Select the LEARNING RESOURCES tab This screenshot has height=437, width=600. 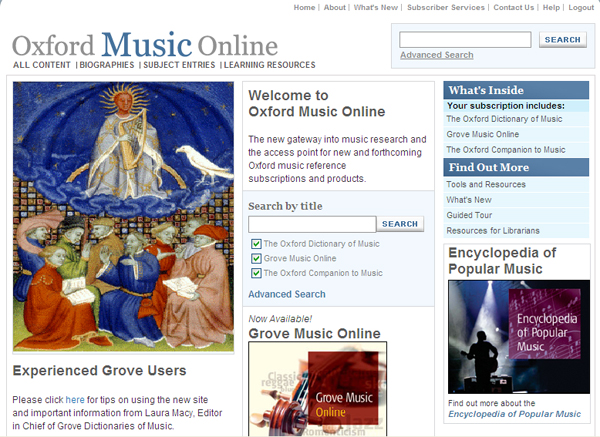pyautogui.click(x=270, y=65)
